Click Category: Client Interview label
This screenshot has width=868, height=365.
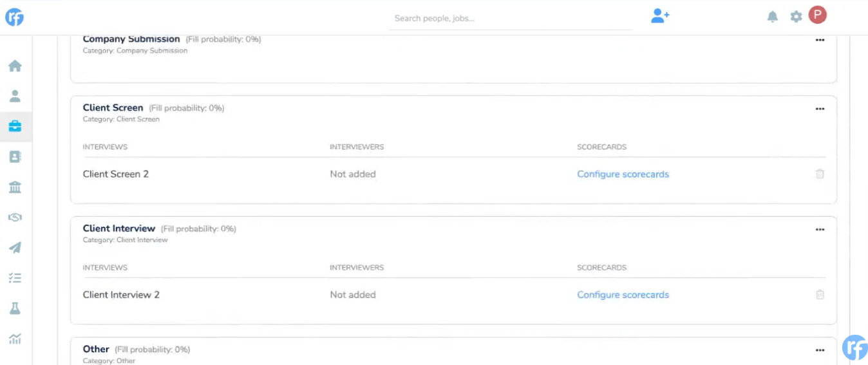tap(125, 239)
